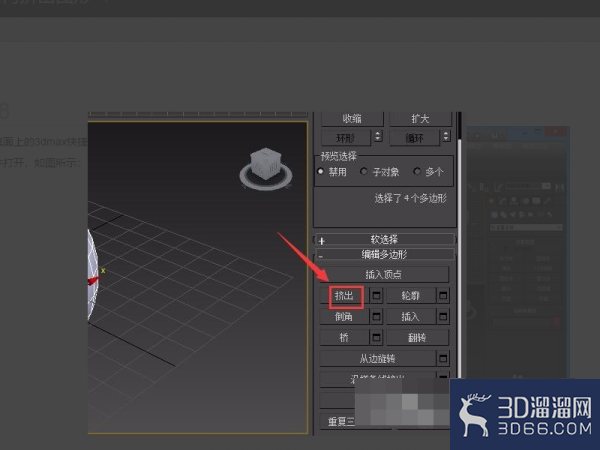Screen dimensions: 600x450
Task: Click the 插入顶点 button
Action: [384, 274]
